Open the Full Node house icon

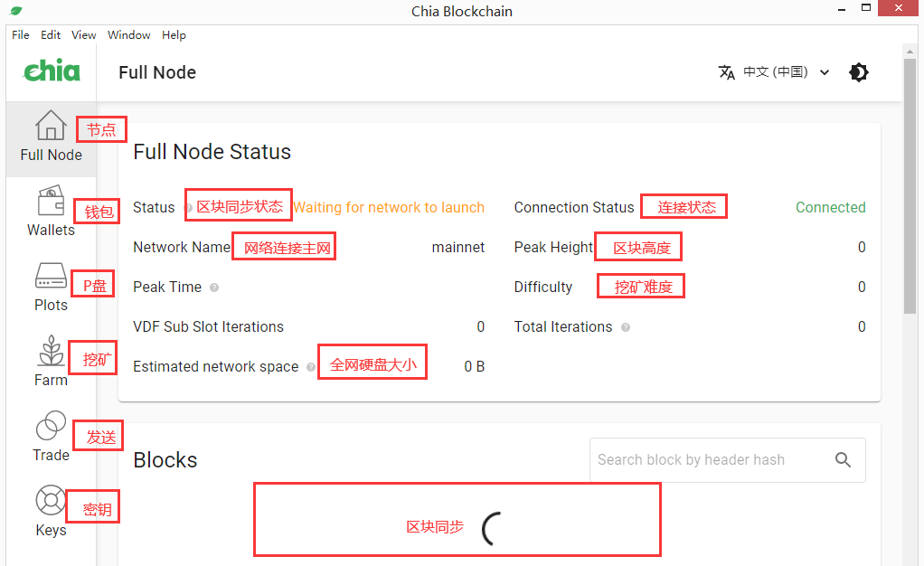click(x=51, y=126)
